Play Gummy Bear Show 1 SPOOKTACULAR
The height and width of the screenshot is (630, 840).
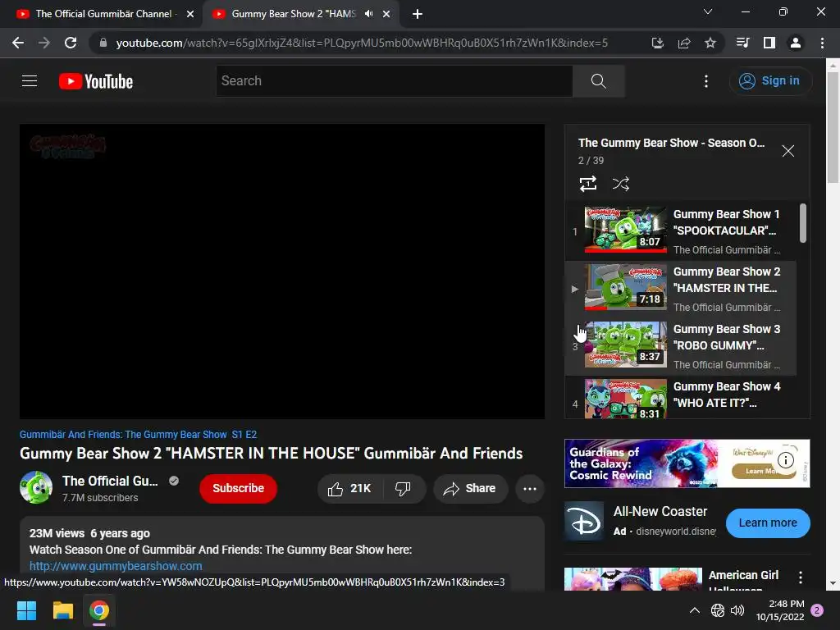coord(680,231)
